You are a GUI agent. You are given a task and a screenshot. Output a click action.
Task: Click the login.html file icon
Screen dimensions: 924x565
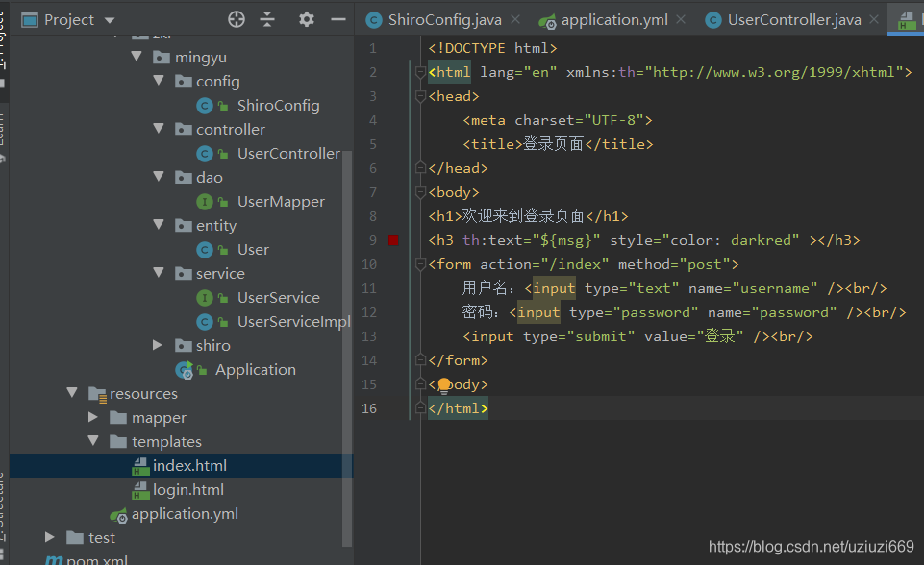pos(140,490)
